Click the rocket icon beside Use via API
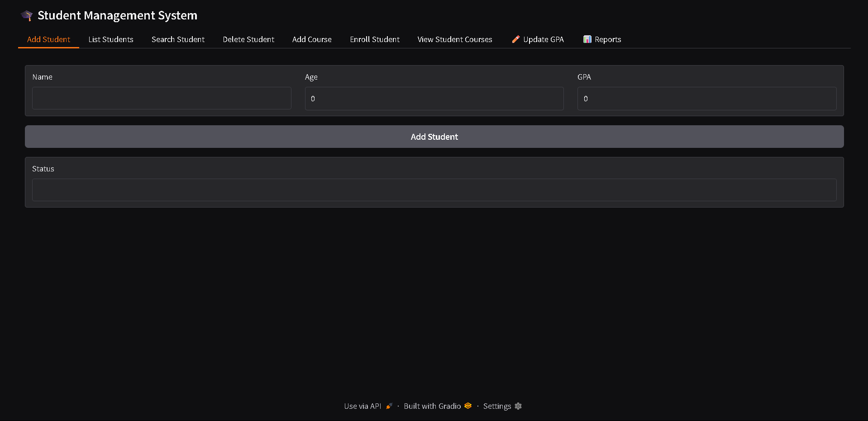Screen dimensions: 868x421 click(x=389, y=406)
